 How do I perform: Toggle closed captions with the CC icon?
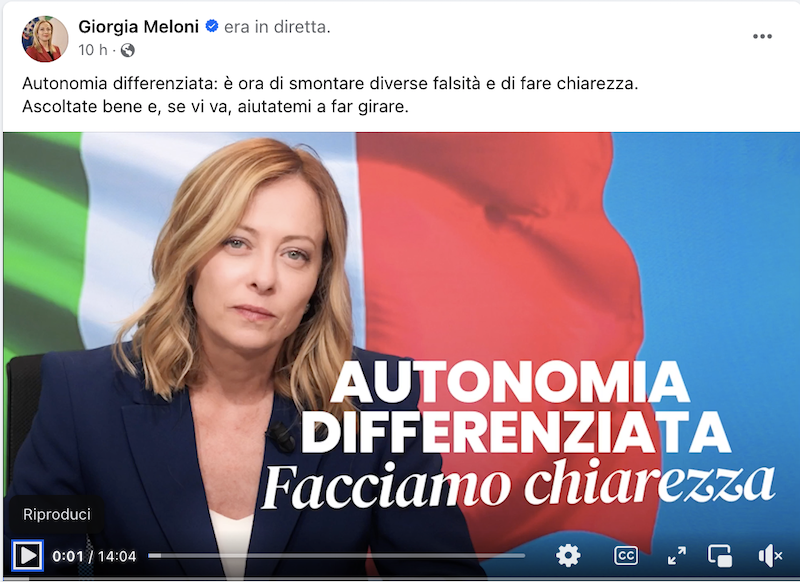626,555
